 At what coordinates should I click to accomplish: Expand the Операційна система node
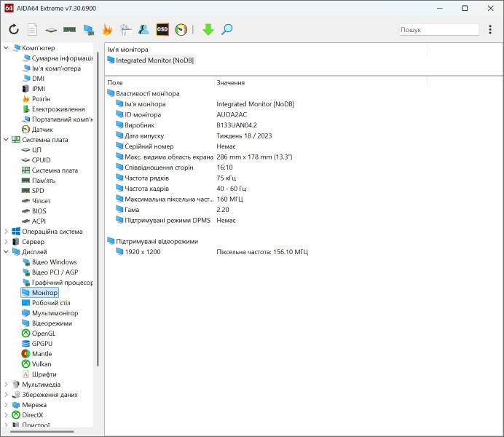[6, 232]
